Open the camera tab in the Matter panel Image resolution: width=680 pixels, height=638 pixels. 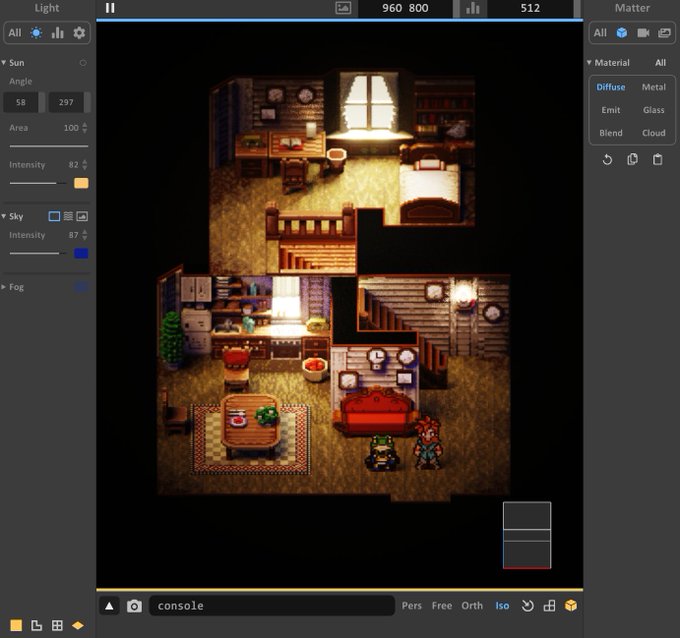tap(643, 33)
